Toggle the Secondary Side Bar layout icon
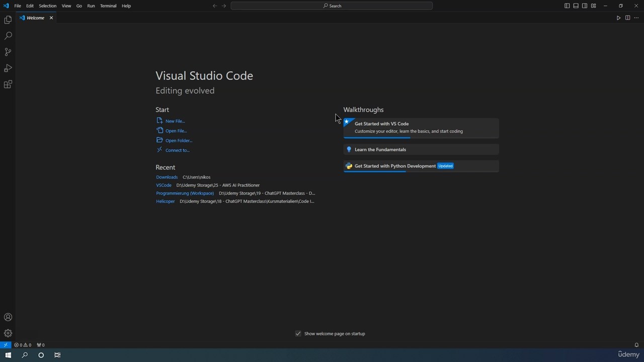Viewport: 644px width, 362px height. click(x=585, y=6)
